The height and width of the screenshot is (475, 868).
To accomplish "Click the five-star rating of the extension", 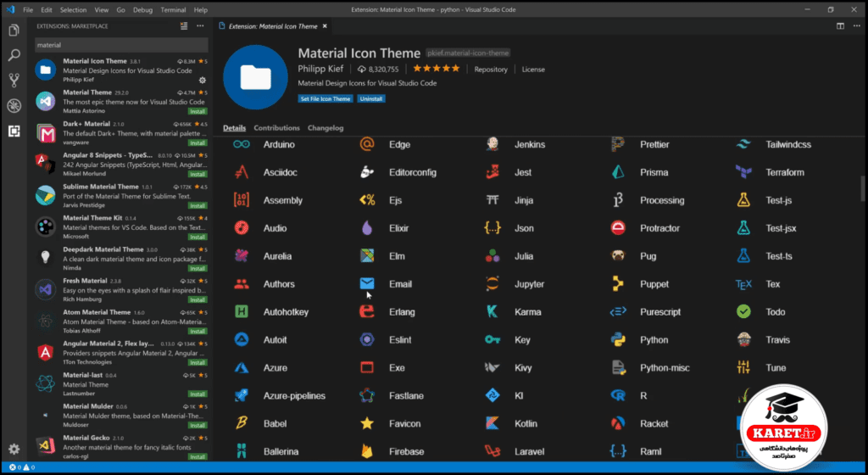I will pyautogui.click(x=437, y=69).
